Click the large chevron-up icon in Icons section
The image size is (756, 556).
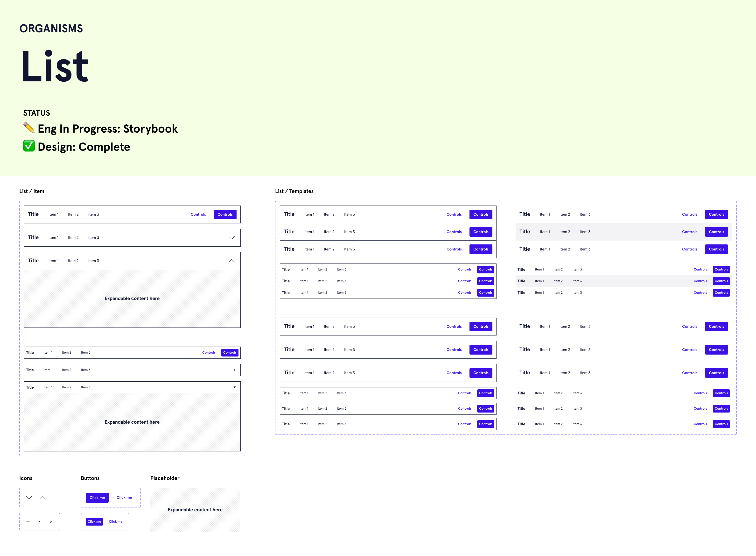point(42,498)
